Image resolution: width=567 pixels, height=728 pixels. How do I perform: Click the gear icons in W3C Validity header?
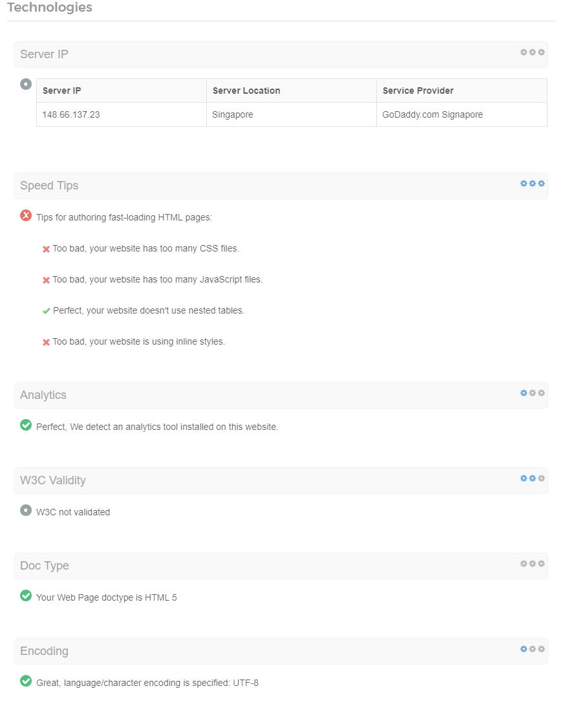(532, 478)
